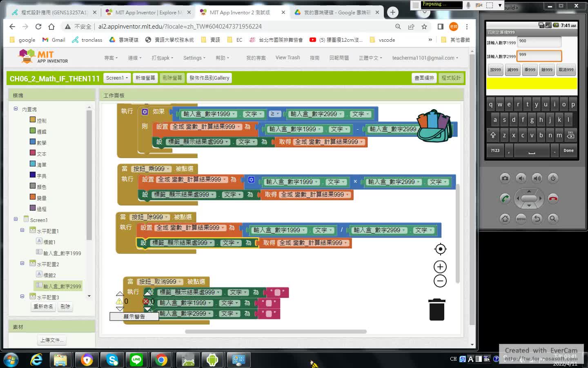Collapse the 內置塊 tree section

(x=16, y=109)
